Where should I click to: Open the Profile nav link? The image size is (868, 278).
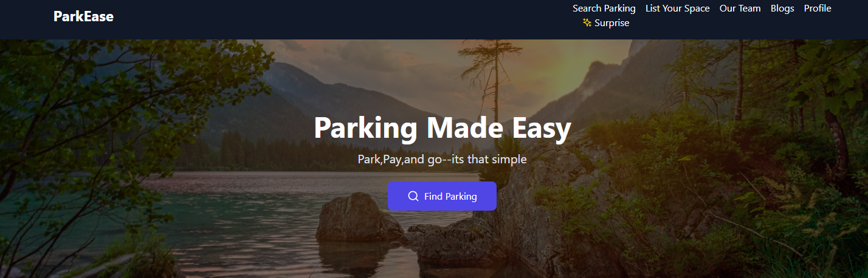[818, 8]
